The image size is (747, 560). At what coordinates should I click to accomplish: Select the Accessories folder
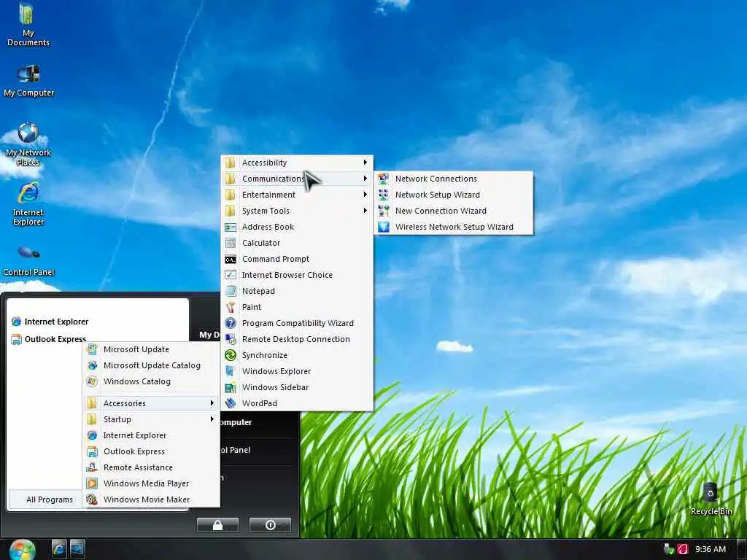pyautogui.click(x=152, y=403)
